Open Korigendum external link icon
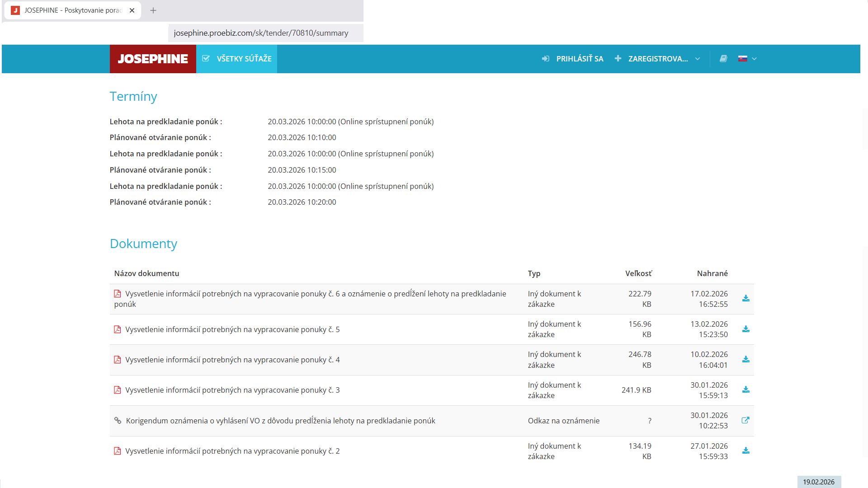Screen dimensions: 868x488 click(745, 420)
